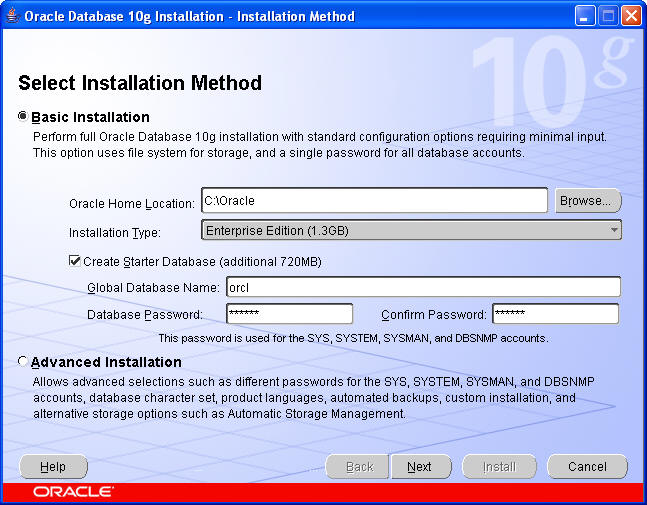Click into the Database Password field
This screenshot has height=505, width=647.
click(289, 314)
